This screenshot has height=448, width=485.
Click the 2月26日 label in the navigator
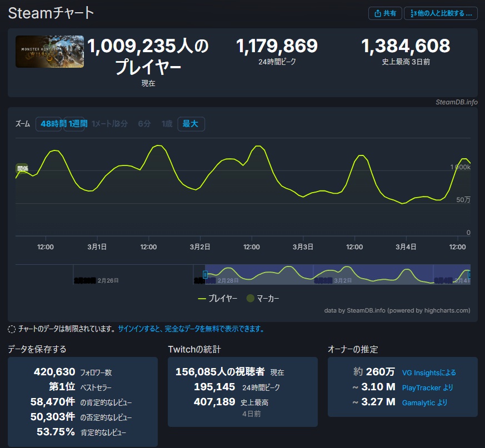(108, 280)
